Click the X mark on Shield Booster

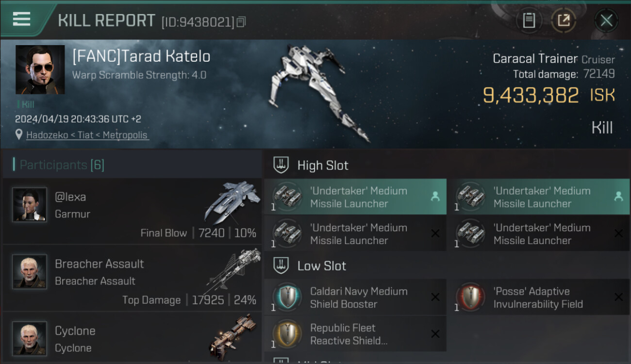pos(435,297)
